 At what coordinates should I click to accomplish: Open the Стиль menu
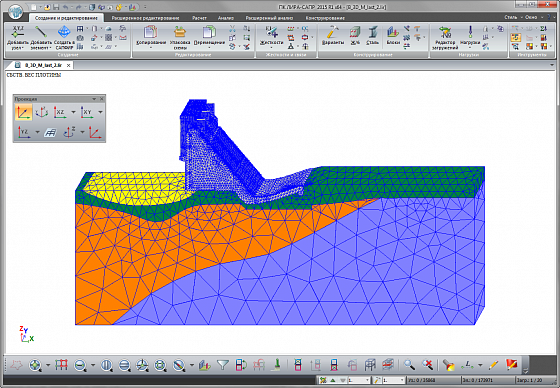click(x=511, y=17)
